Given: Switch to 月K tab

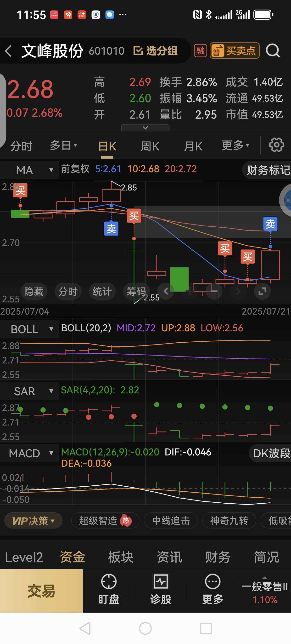Looking at the screenshot, I should point(193,146).
